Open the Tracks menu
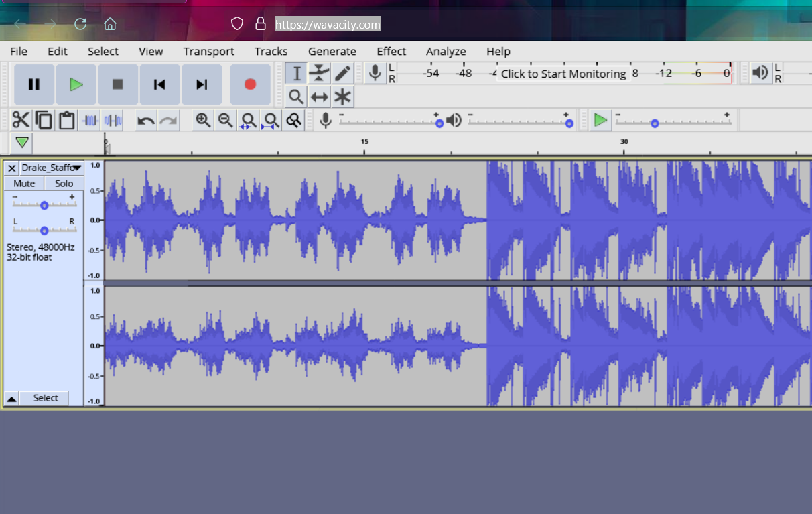 tap(271, 51)
